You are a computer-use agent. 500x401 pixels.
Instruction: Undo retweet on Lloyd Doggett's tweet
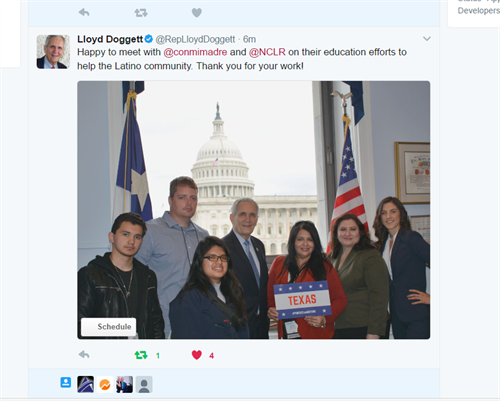tap(141, 355)
